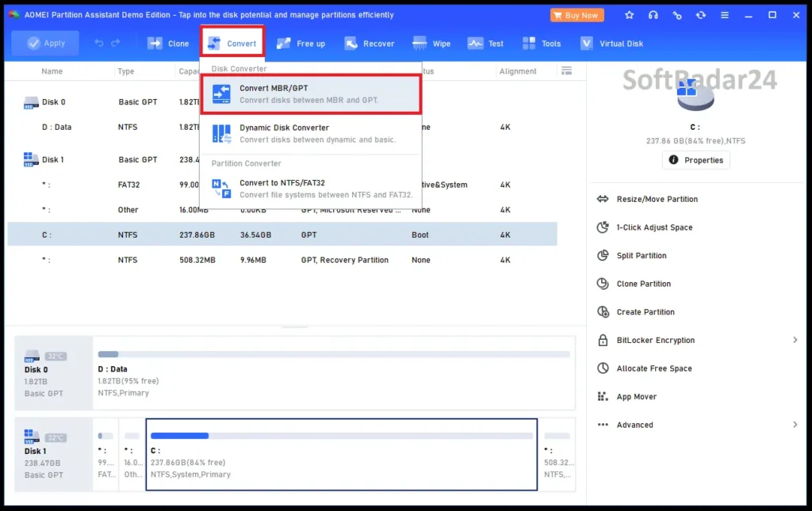Select the 508.32MB recovery partition row
The height and width of the screenshot is (511, 812).
pyautogui.click(x=282, y=260)
